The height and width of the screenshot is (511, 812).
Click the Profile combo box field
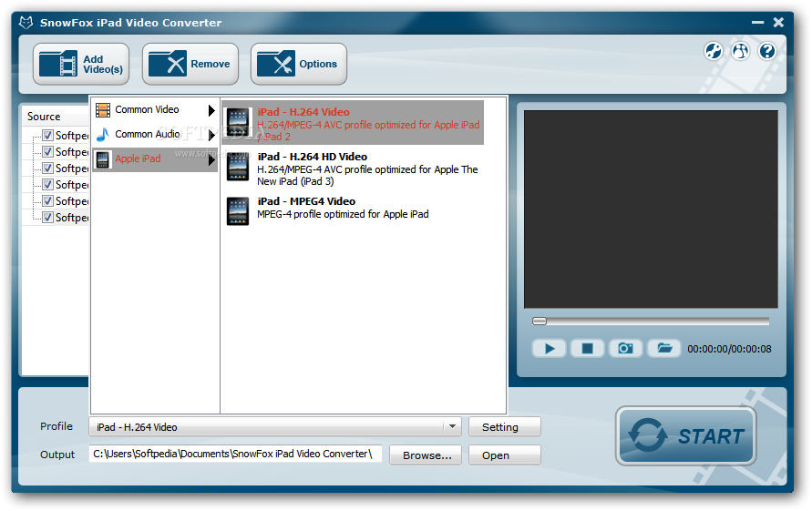point(275,426)
